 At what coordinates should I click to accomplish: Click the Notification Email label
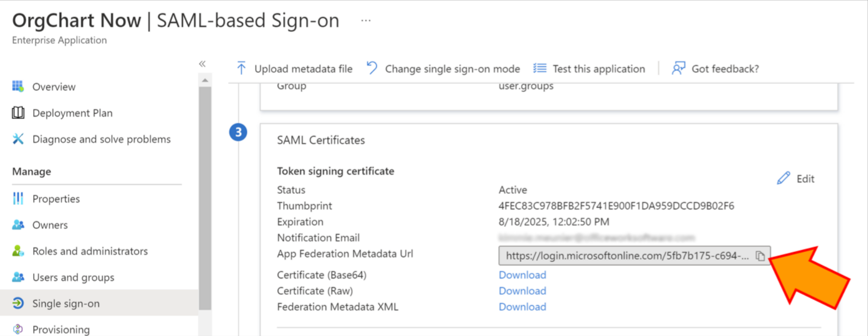coord(318,237)
